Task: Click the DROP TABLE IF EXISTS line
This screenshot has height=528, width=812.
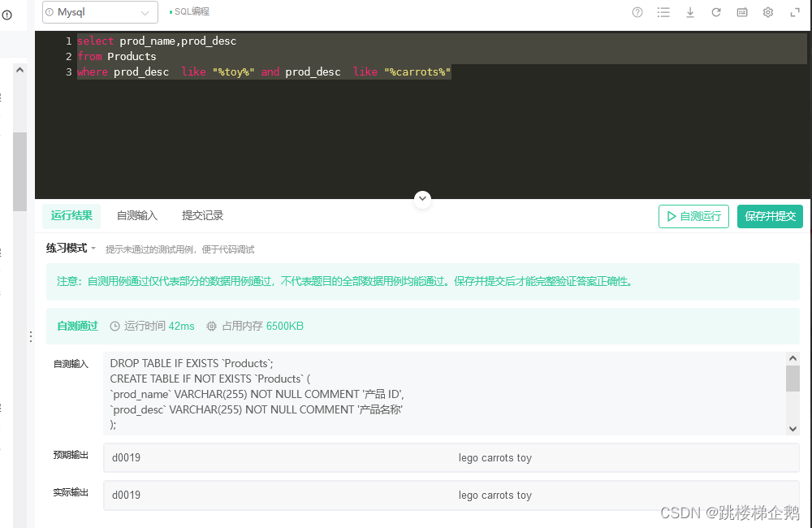Action: tap(192, 363)
